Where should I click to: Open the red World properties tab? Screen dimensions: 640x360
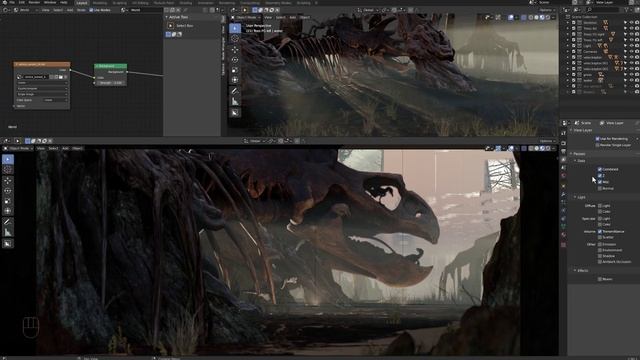coord(564,176)
